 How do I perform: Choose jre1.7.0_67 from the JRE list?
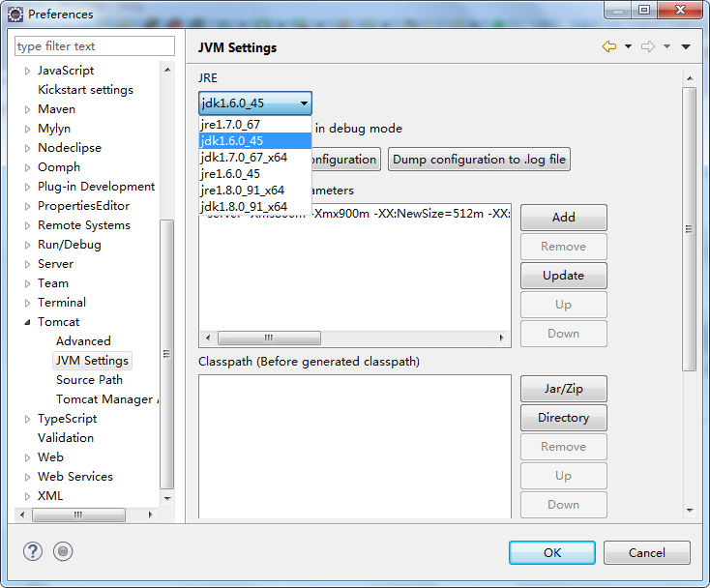[x=255, y=125]
